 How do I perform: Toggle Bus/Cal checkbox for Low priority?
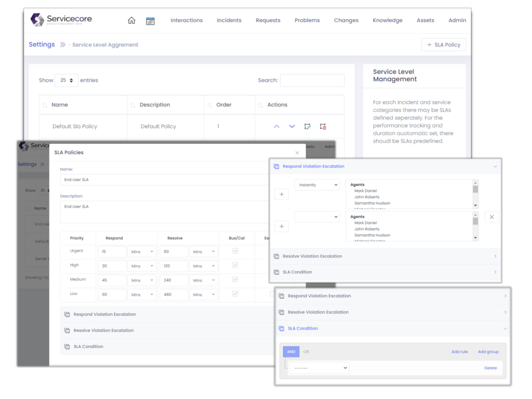(x=235, y=294)
